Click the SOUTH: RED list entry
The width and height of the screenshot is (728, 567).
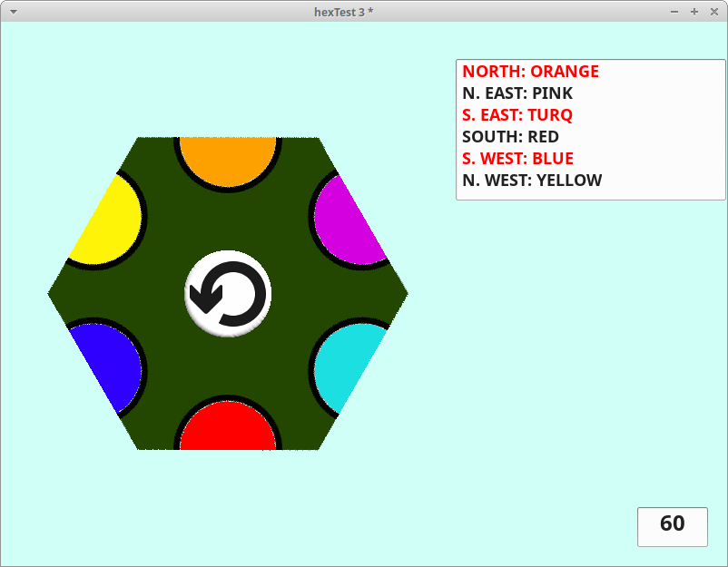point(510,137)
